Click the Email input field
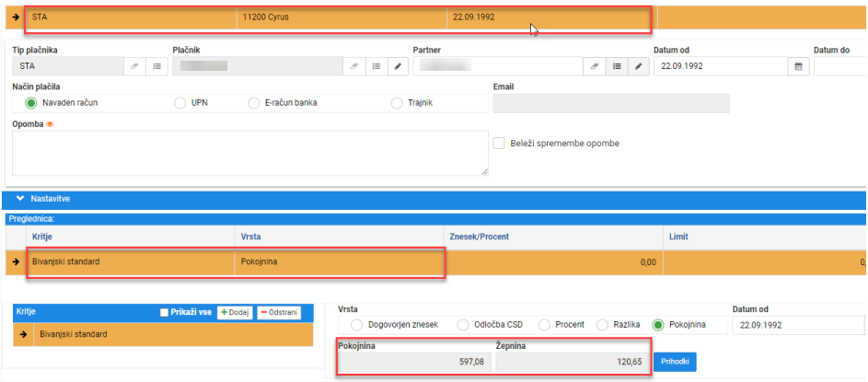This screenshot has height=382, width=868. tap(611, 103)
